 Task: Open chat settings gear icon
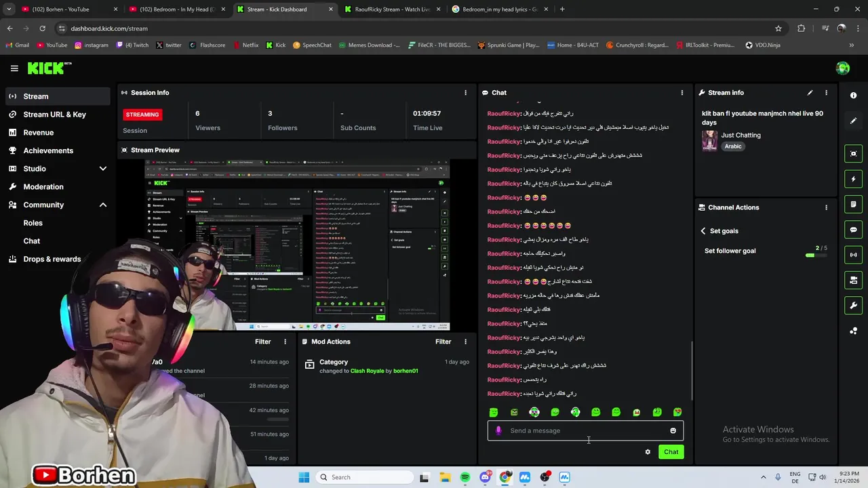coord(648,452)
